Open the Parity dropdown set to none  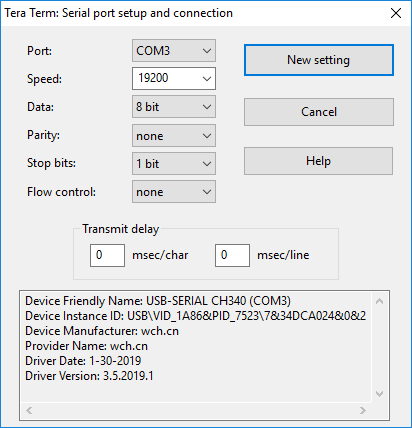click(x=174, y=136)
